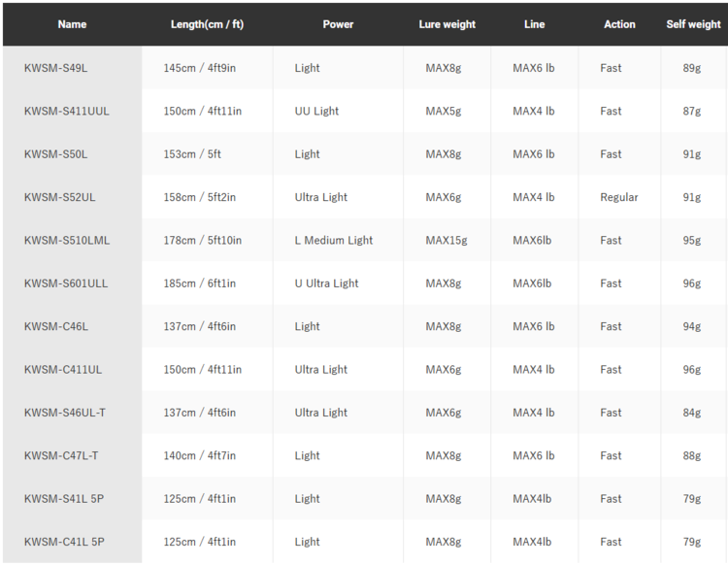This screenshot has height=565, width=728.
Task: Select the KWSM-C46L row name
Action: point(56,326)
